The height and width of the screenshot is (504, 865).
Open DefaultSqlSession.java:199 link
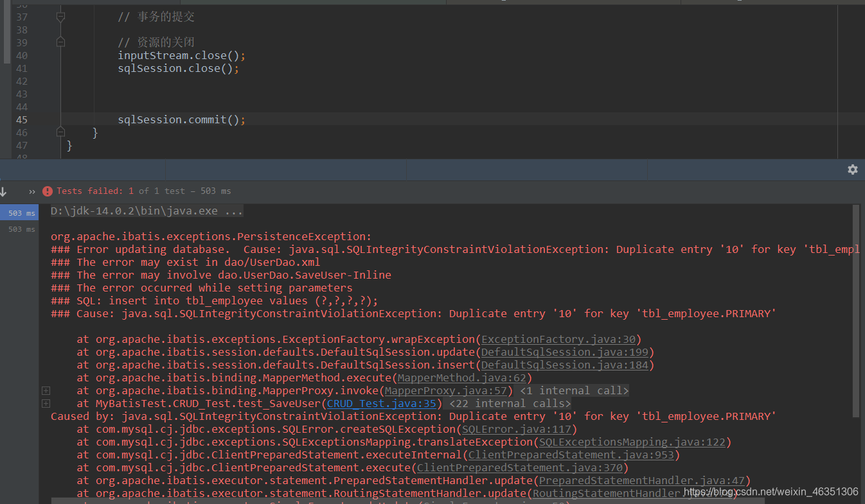(x=565, y=352)
